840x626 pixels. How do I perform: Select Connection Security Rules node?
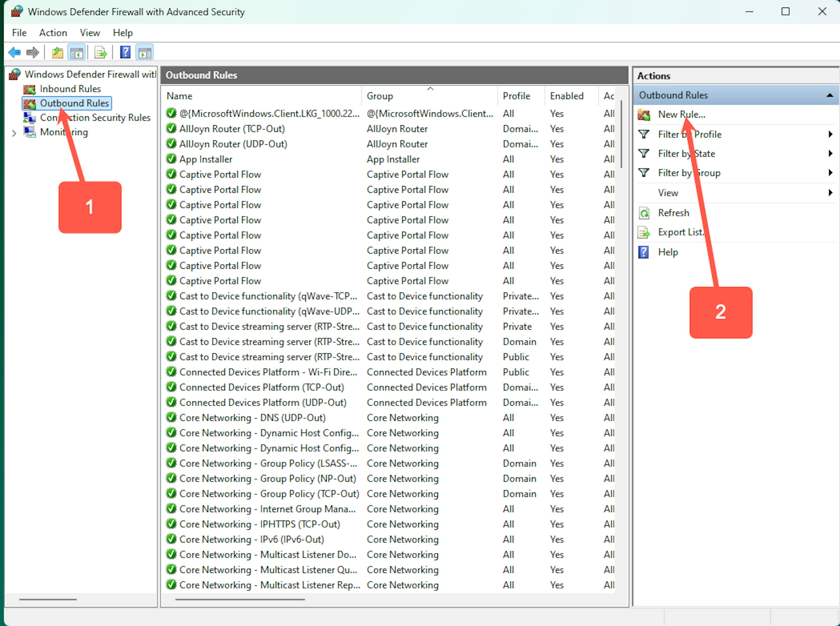click(x=95, y=117)
